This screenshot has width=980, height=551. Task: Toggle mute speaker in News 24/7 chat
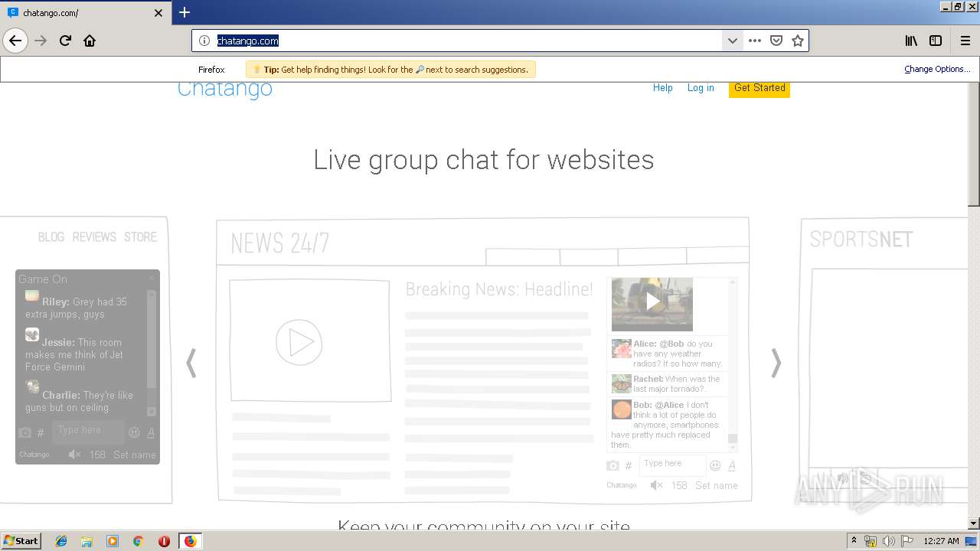point(657,485)
